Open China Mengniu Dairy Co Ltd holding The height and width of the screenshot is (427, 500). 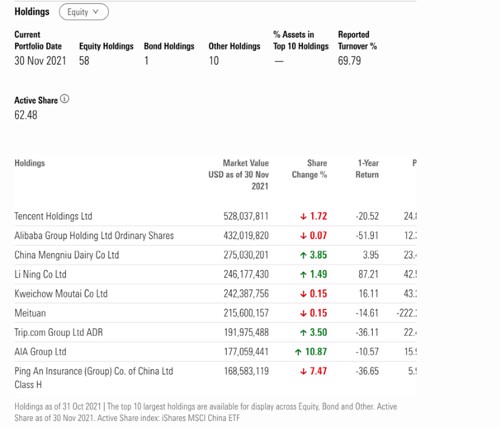click(x=67, y=255)
